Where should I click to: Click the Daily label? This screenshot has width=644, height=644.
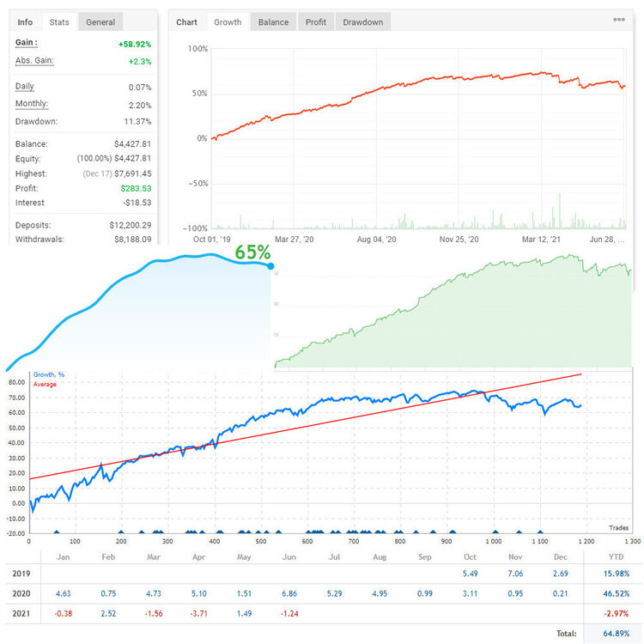25,86
